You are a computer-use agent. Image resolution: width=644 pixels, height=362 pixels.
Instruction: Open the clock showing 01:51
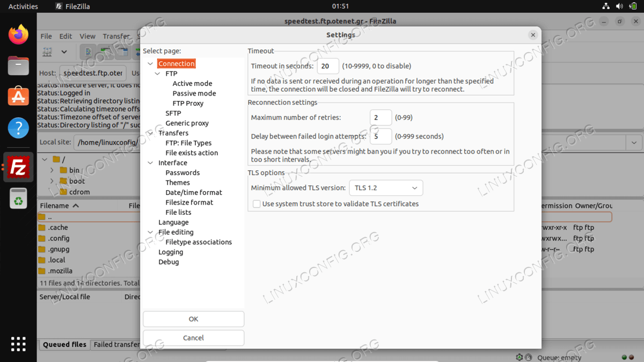click(341, 6)
